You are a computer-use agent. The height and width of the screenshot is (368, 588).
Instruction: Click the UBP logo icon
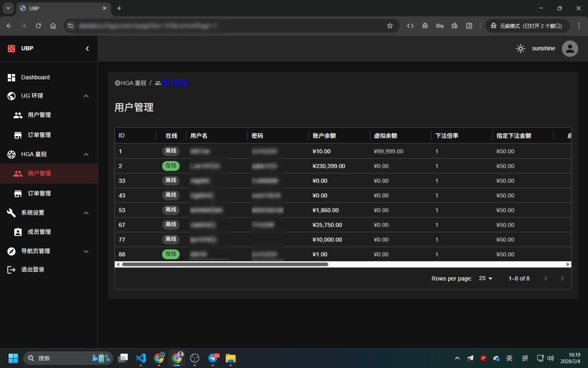click(11, 48)
